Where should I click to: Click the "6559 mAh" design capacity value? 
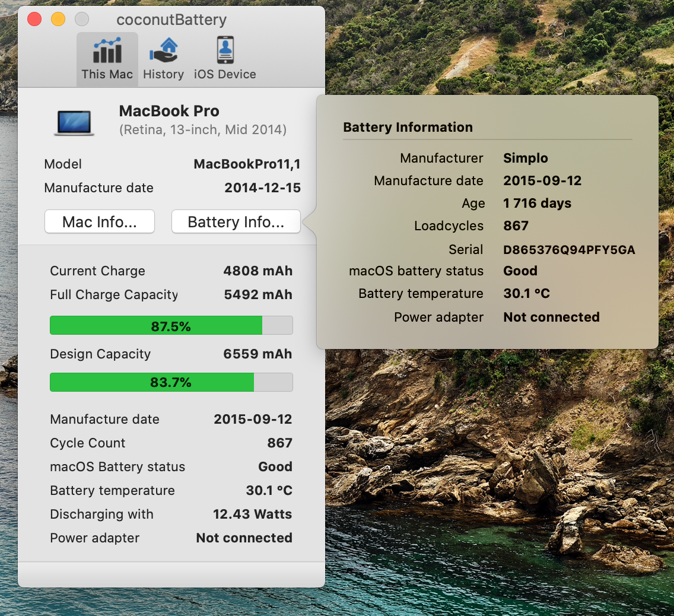click(257, 354)
